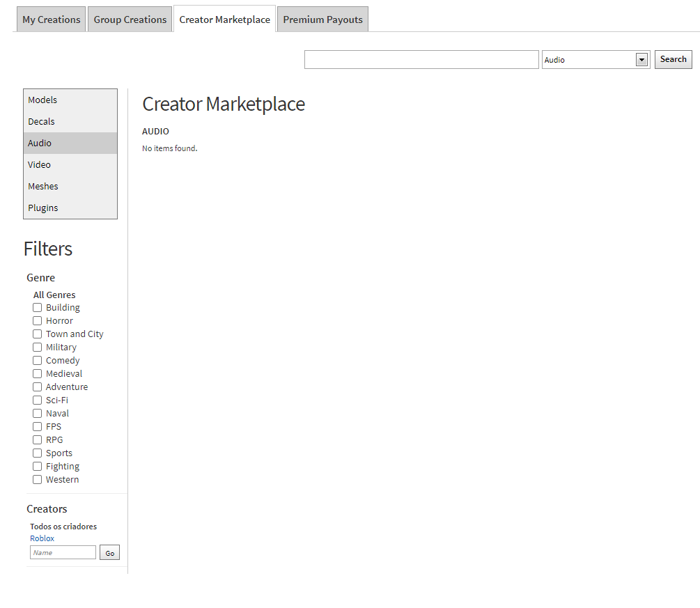Switch to Group Creations tab
This screenshot has width=700, height=608.
click(130, 20)
